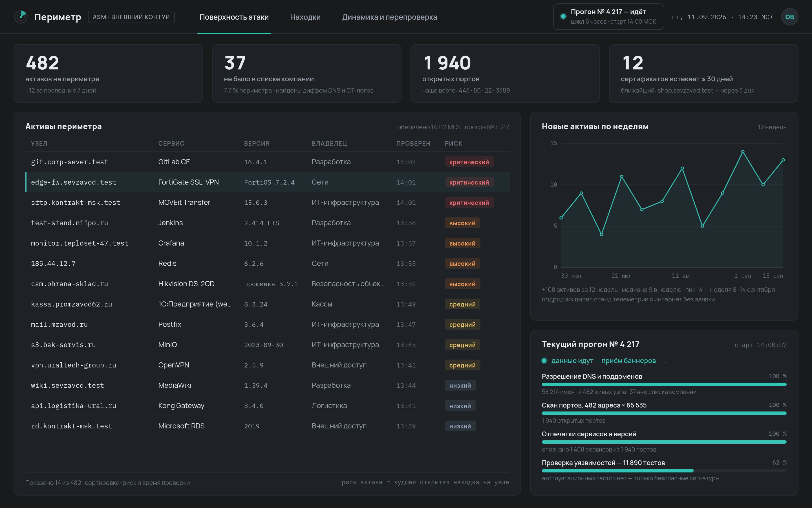The width and height of the screenshot is (812, 508).
Task: Click the Показано 14 из 482 footer text
Action: point(107,483)
